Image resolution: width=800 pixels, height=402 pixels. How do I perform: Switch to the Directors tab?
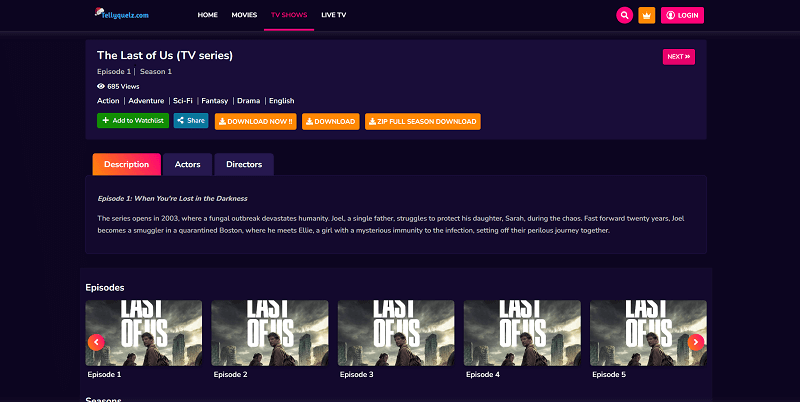tap(244, 164)
